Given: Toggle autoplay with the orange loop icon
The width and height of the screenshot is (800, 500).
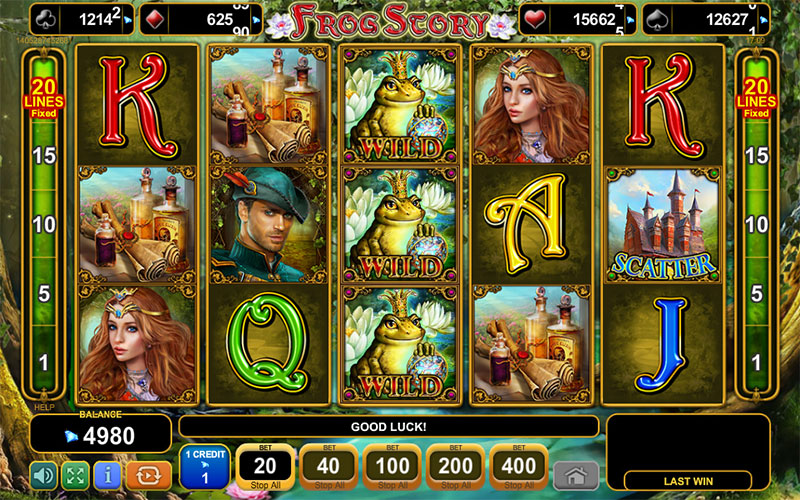Looking at the screenshot, I should point(148,476).
